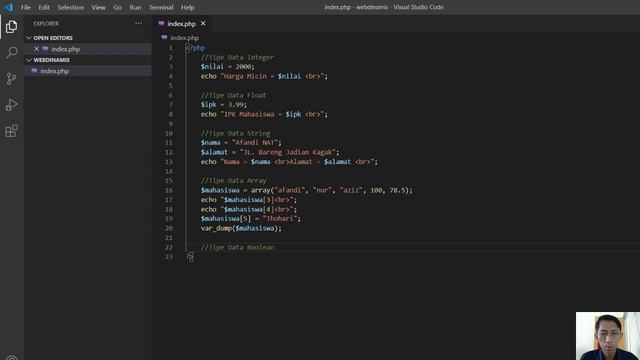Click the '$nilai = 2000;' line
The width and height of the screenshot is (640, 360).
pyautogui.click(x=227, y=67)
